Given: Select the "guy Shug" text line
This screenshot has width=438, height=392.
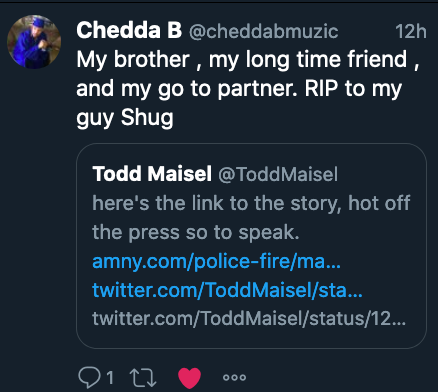Looking at the screenshot, I should 125,118.
